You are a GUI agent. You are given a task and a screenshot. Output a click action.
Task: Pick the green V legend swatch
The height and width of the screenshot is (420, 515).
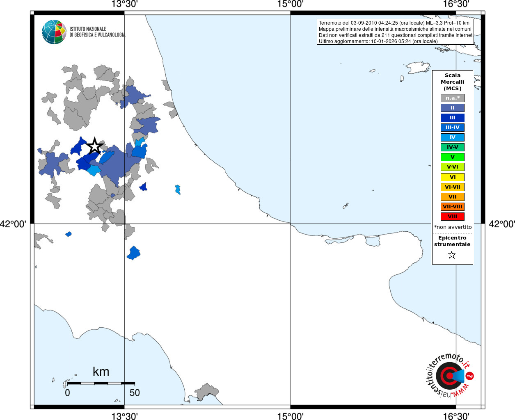(452, 157)
